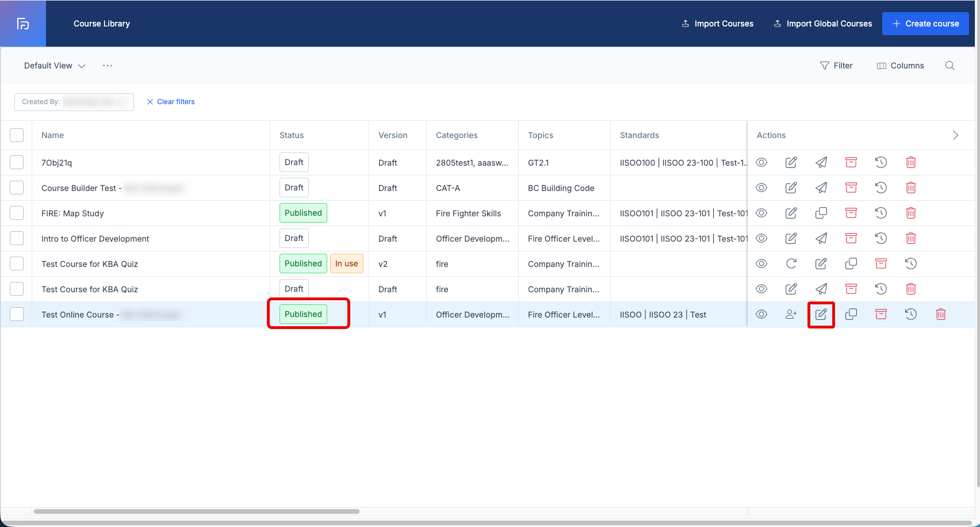Expand the Actions column chevron
980x527 pixels.
pos(955,135)
